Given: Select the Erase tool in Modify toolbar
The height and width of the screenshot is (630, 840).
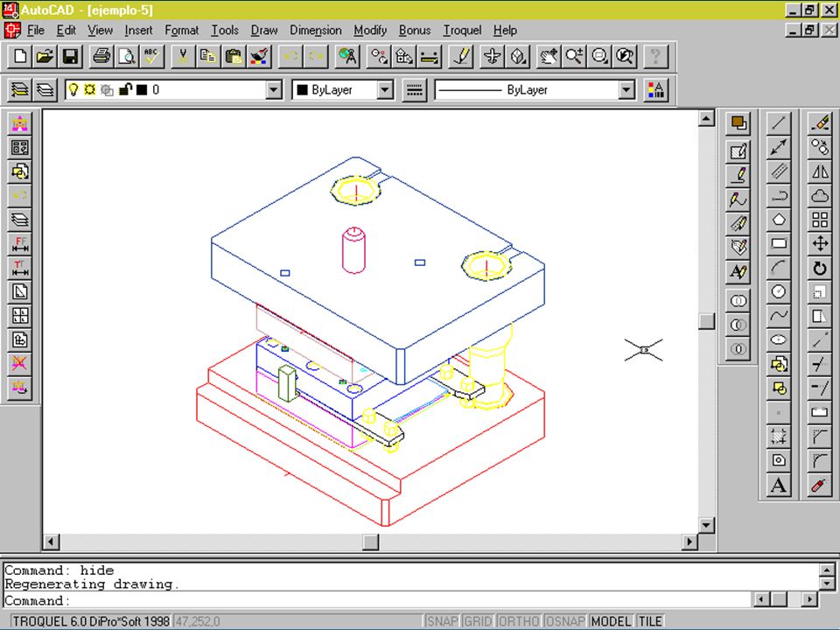Looking at the screenshot, I should tap(820, 123).
